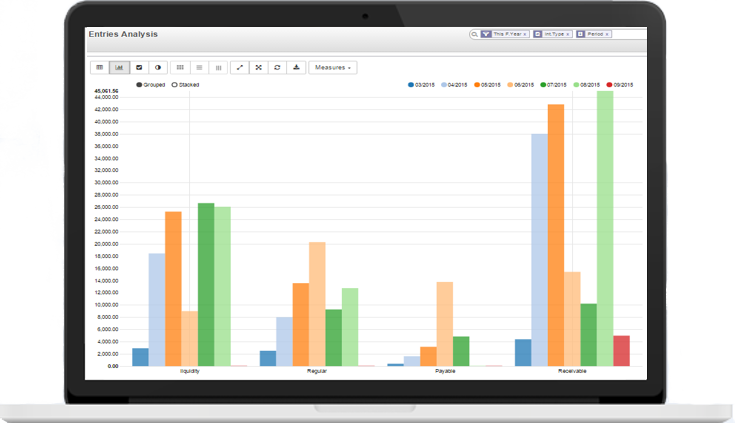The image size is (735, 423).
Task: Select the bar chart view icon
Action: coord(119,67)
